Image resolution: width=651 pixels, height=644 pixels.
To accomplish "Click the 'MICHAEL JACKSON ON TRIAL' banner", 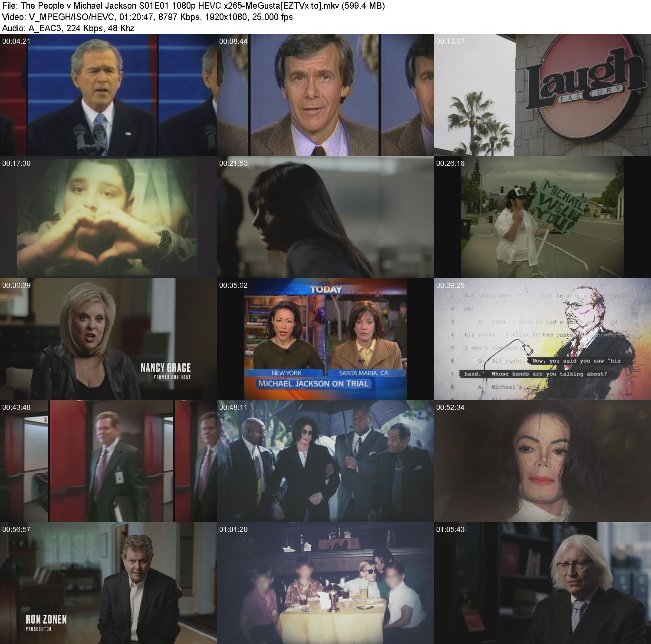I will click(313, 383).
